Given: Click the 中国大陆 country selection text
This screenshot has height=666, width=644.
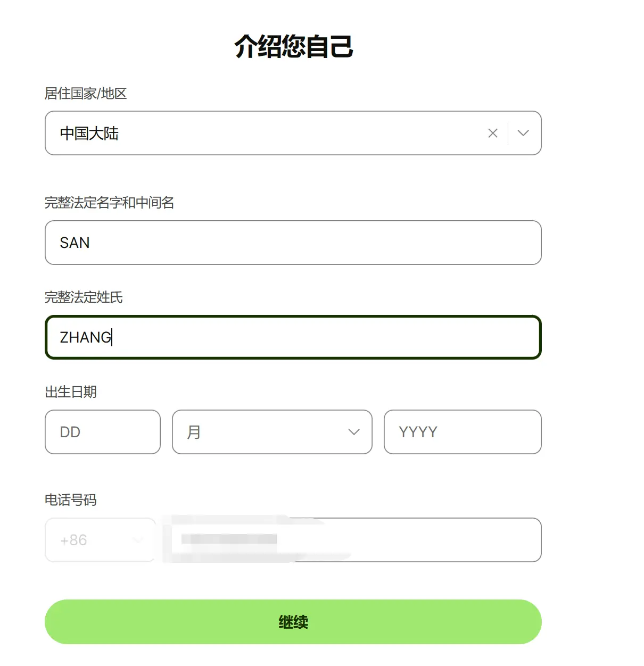Looking at the screenshot, I should [89, 134].
